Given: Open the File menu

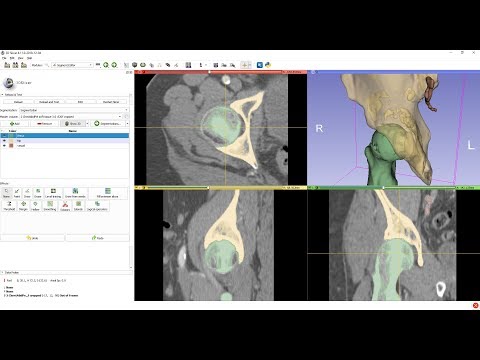Looking at the screenshot, I should click(4, 58).
